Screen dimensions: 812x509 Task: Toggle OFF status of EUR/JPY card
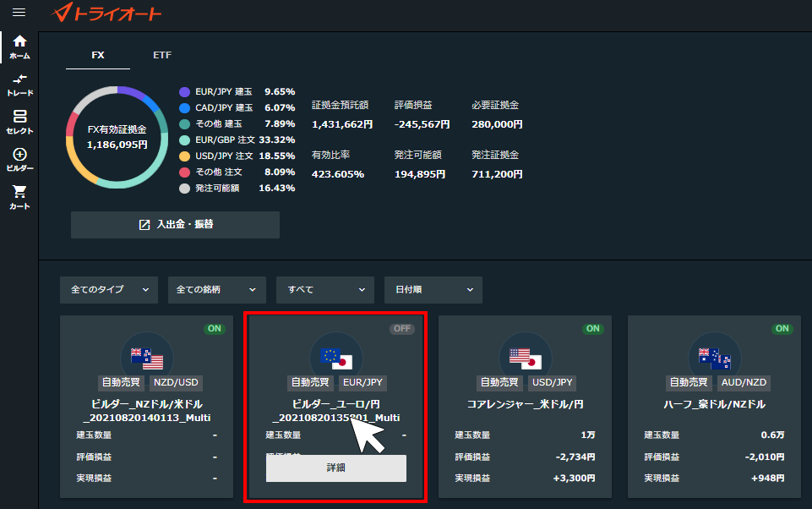tap(402, 329)
